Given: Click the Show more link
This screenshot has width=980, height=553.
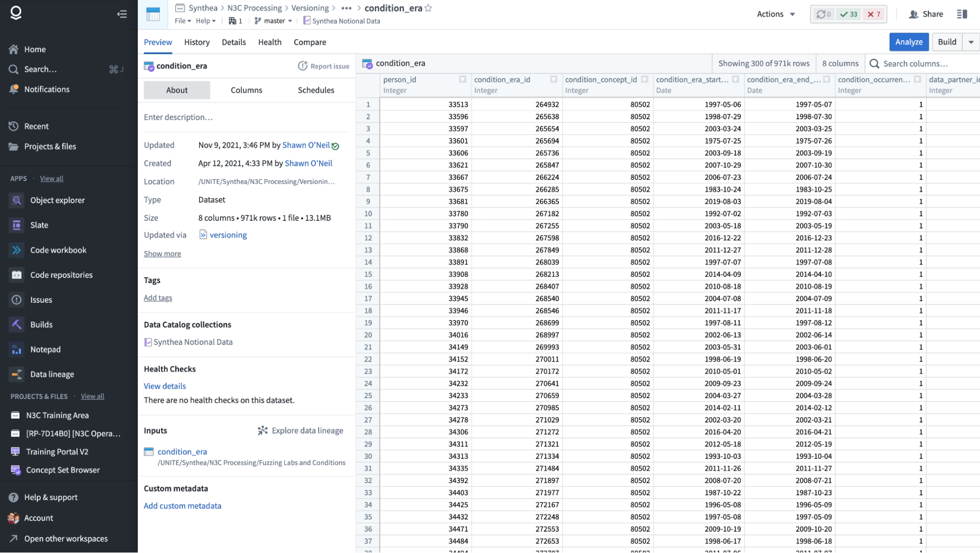Looking at the screenshot, I should coord(162,254).
